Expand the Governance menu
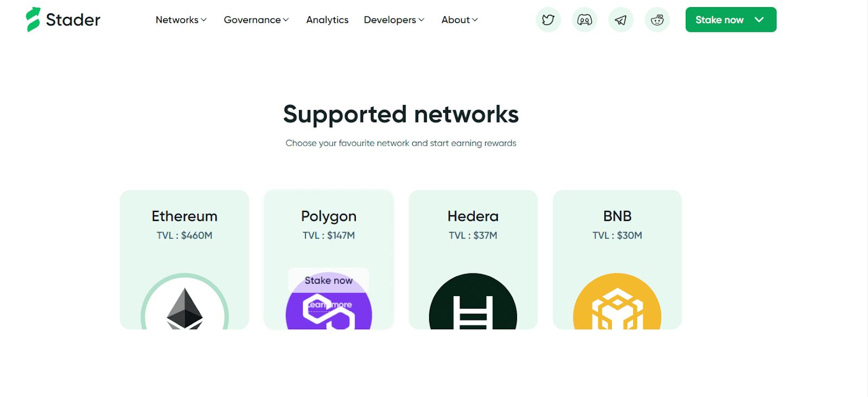The image size is (868, 397). coord(257,20)
